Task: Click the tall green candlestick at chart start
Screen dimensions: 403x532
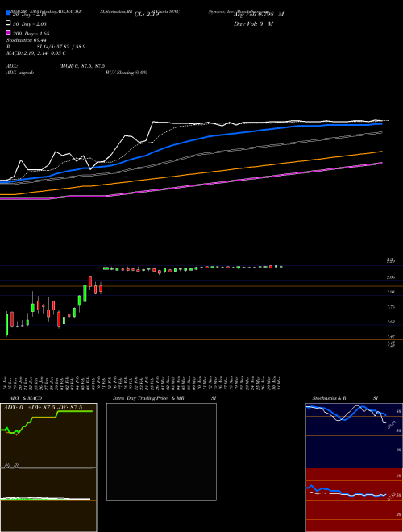Action: [6, 325]
